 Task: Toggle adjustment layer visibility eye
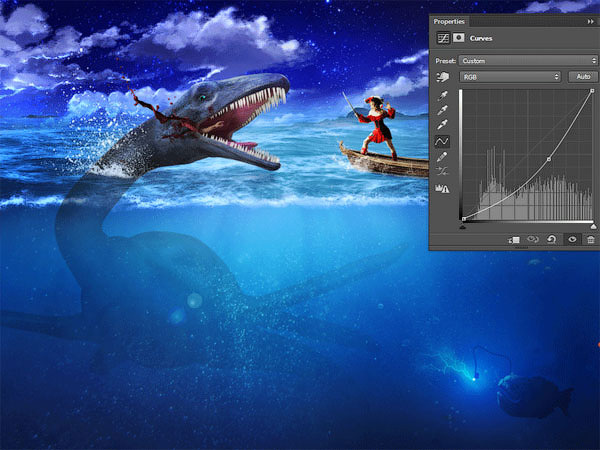tap(572, 240)
